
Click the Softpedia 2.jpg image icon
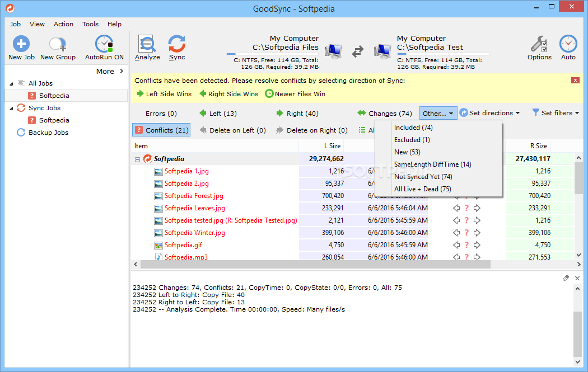(158, 184)
